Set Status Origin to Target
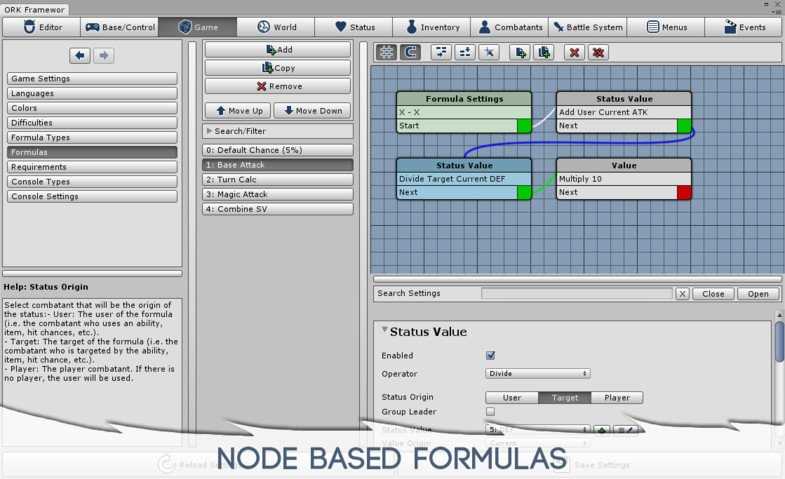785x479 pixels. click(x=565, y=397)
